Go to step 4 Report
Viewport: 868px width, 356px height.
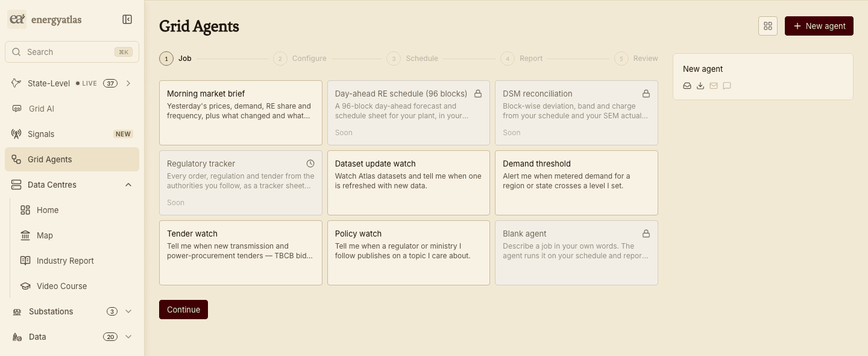click(x=521, y=59)
